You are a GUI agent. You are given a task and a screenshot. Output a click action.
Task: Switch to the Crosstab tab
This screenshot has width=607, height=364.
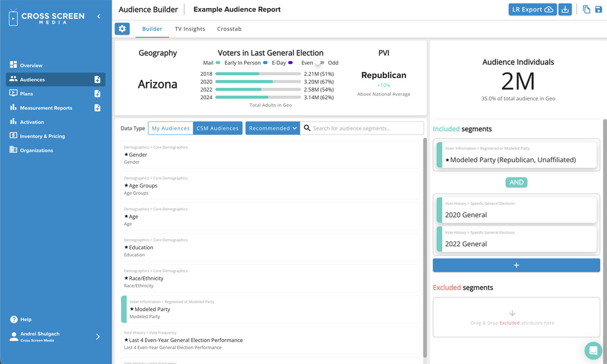coord(229,29)
